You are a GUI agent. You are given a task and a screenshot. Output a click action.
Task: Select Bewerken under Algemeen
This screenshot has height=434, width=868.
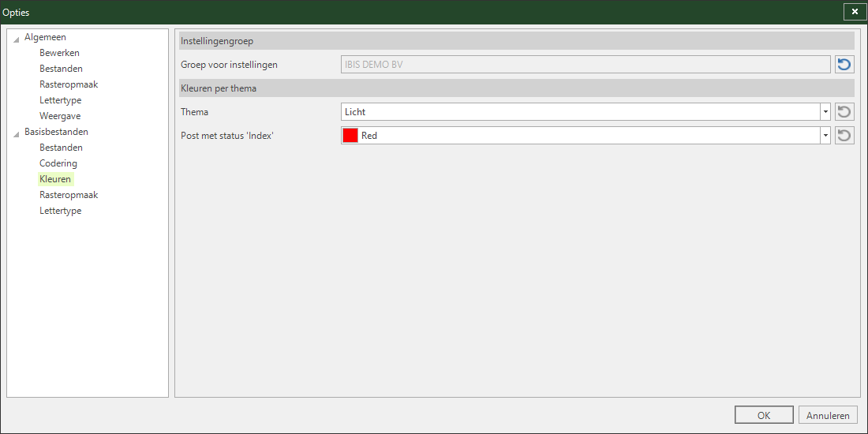pyautogui.click(x=59, y=53)
